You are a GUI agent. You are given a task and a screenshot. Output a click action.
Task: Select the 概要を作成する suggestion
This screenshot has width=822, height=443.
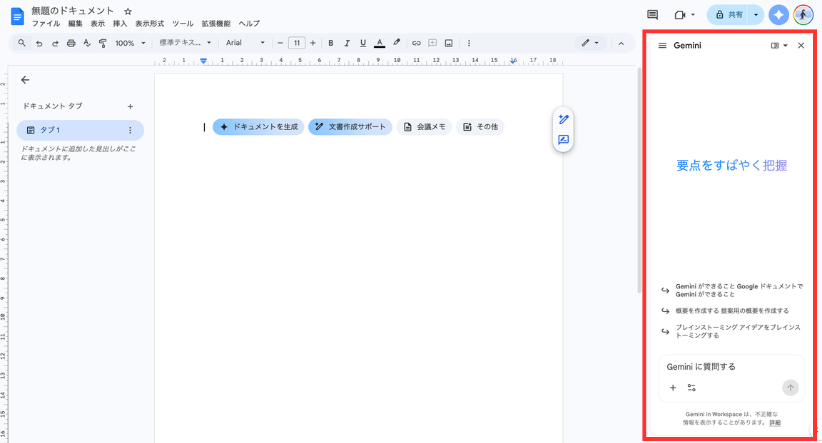[726, 311]
